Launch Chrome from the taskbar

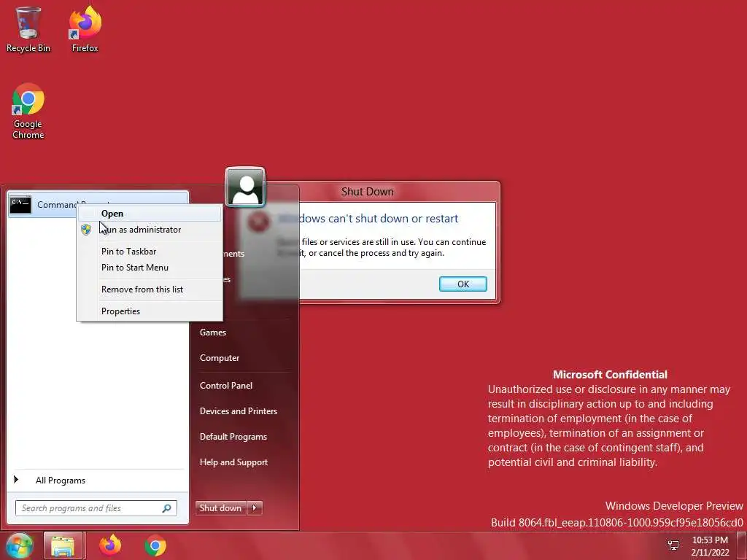155,545
